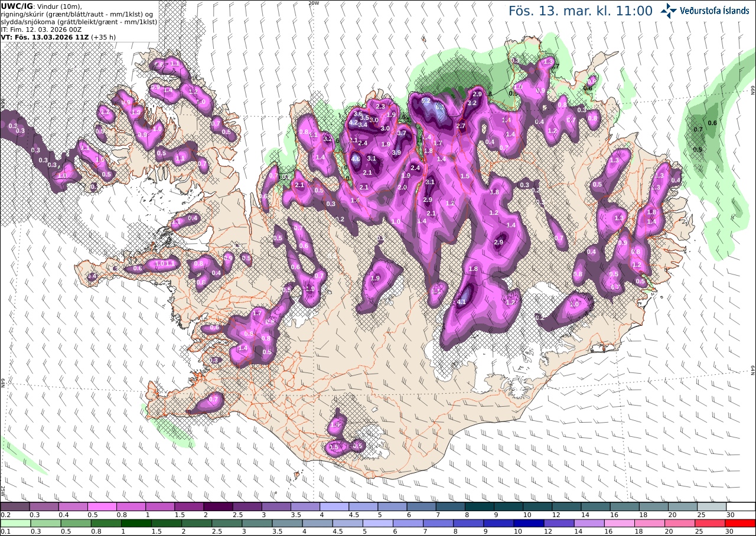Click the 20W longitude label at the top edge
The height and width of the screenshot is (536, 756).
(314, 3)
